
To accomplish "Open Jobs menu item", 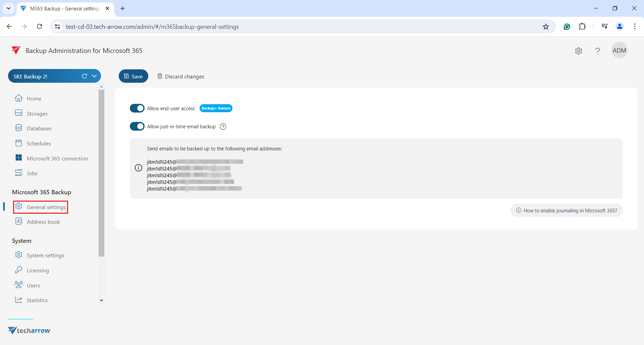I will click(x=32, y=173).
